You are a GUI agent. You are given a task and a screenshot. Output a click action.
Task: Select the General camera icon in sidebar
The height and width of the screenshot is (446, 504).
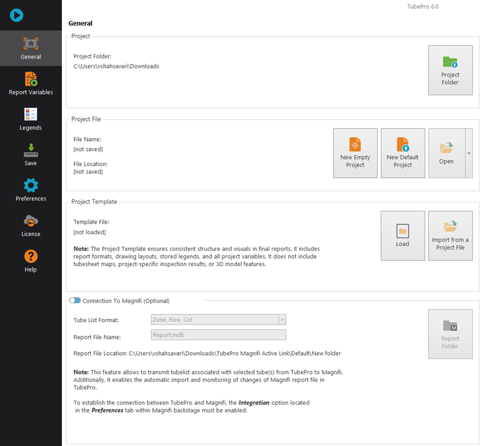click(30, 44)
